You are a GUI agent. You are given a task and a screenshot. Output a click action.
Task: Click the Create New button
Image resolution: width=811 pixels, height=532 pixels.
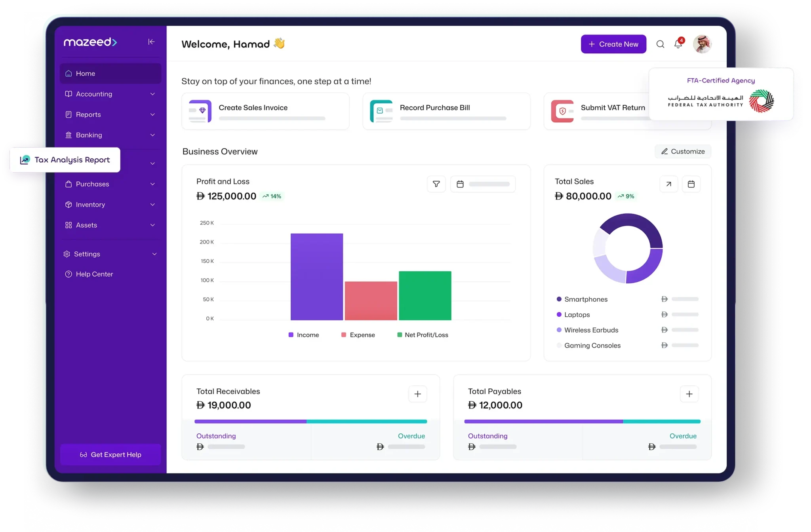(x=613, y=44)
